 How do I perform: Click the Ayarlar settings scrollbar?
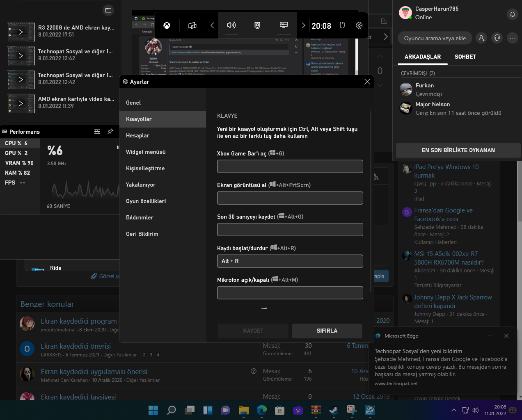coord(371,201)
